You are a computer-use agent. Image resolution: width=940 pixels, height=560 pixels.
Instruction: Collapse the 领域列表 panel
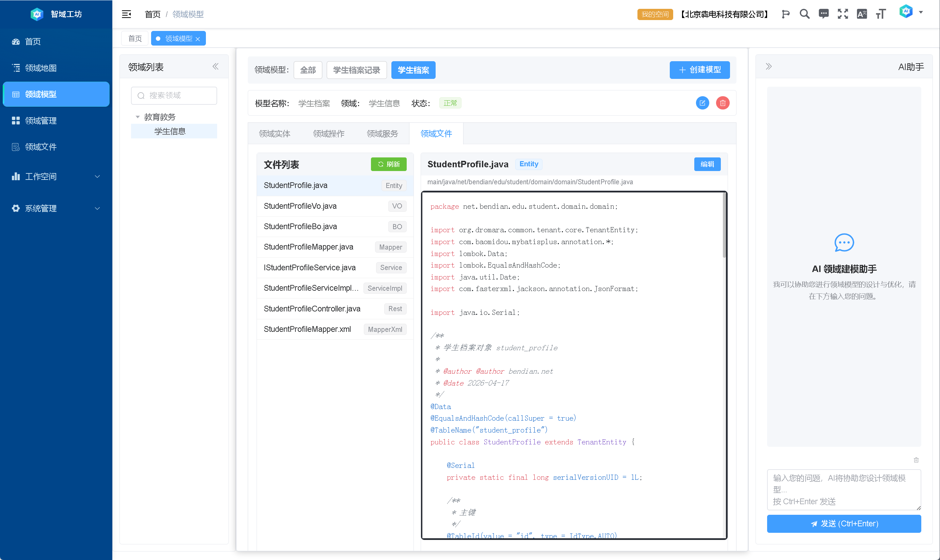pyautogui.click(x=215, y=67)
